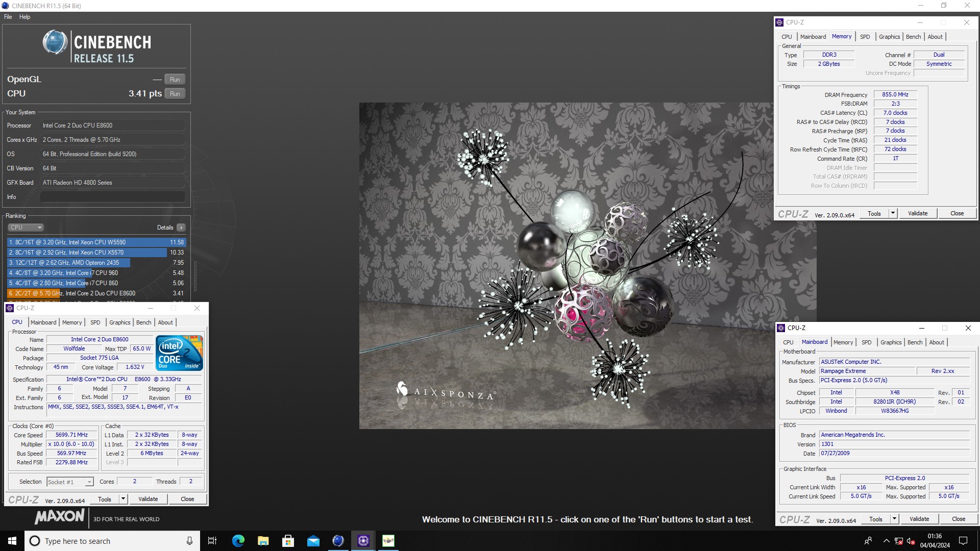Switch to Mainboard tab in lower-left CPU-Z

coord(43,322)
